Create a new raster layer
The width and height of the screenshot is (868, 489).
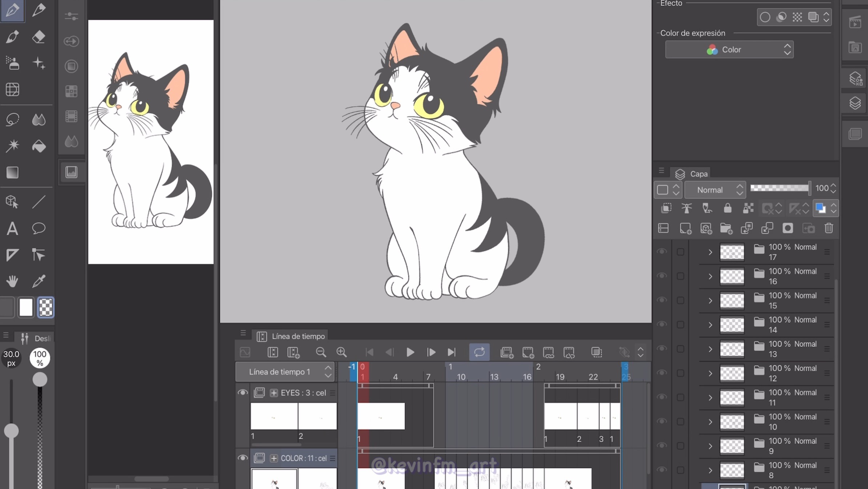685,228
